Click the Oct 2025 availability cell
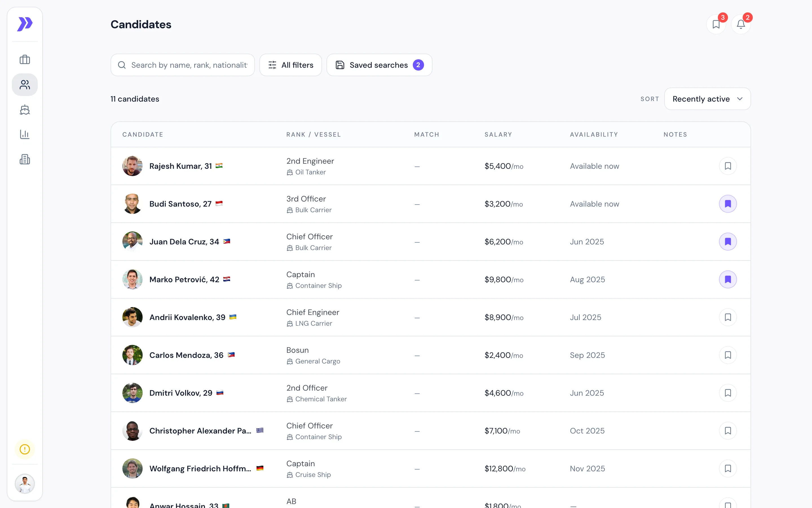812x508 pixels. tap(587, 431)
